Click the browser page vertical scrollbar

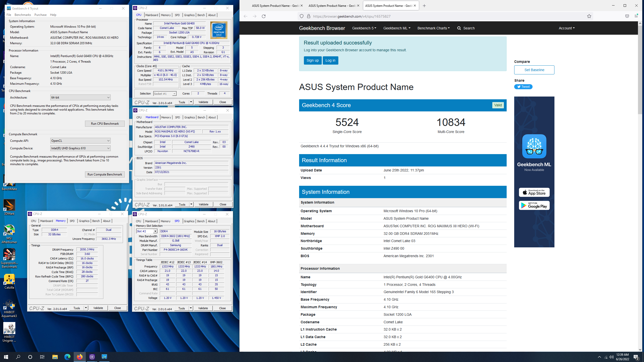point(640,70)
